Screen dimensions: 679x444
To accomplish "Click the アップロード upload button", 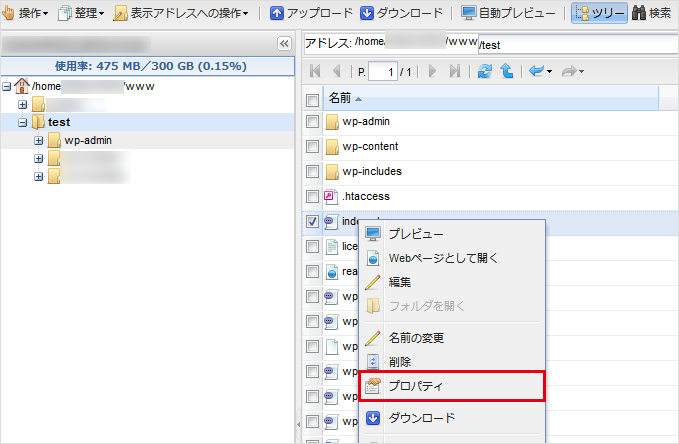I will pyautogui.click(x=312, y=14).
